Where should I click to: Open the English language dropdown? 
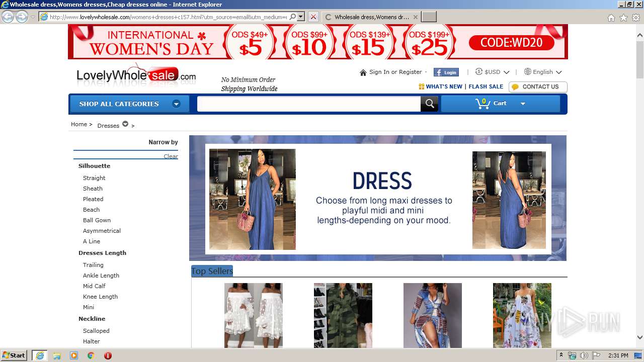558,72
